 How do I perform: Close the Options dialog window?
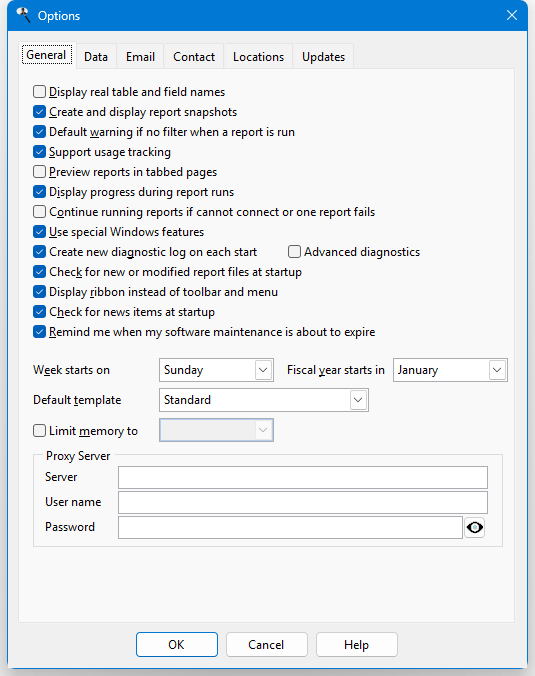point(512,16)
